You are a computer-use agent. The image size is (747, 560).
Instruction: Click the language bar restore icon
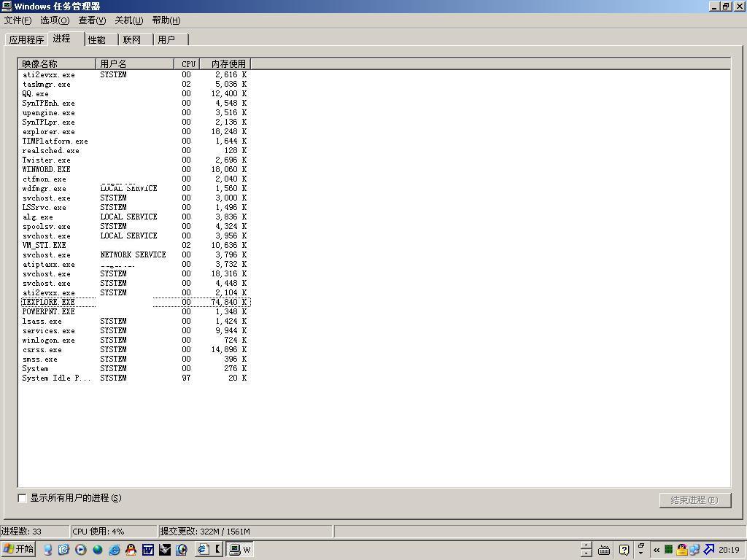click(x=641, y=545)
